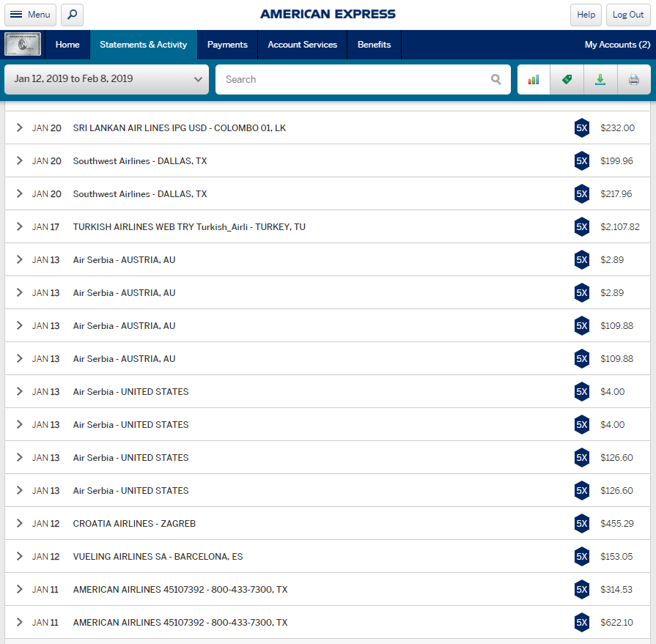Image resolution: width=656 pixels, height=644 pixels.
Task: Select the platinum card thumbnail
Action: pyautogui.click(x=23, y=45)
